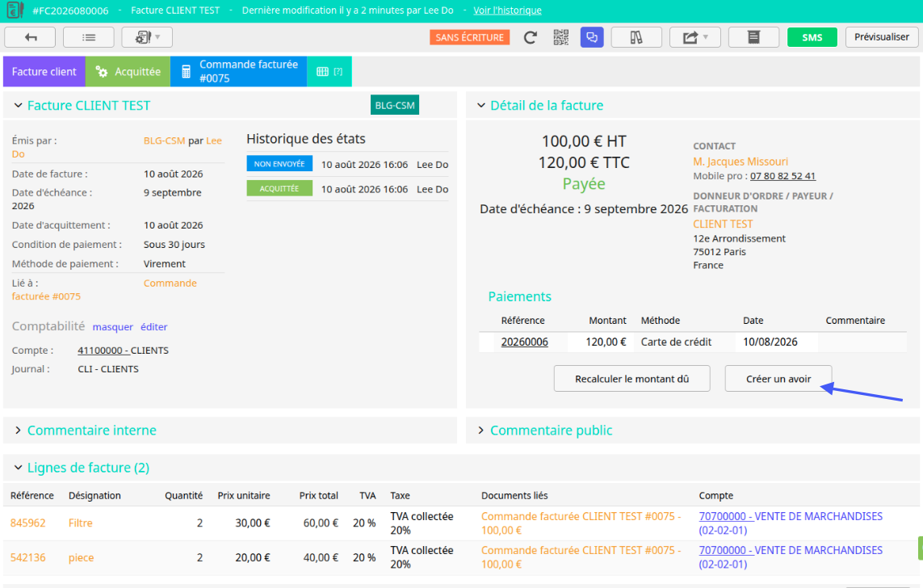Click the back arrow toolbar button
Image resolution: width=923 pixels, height=588 pixels.
click(x=30, y=37)
